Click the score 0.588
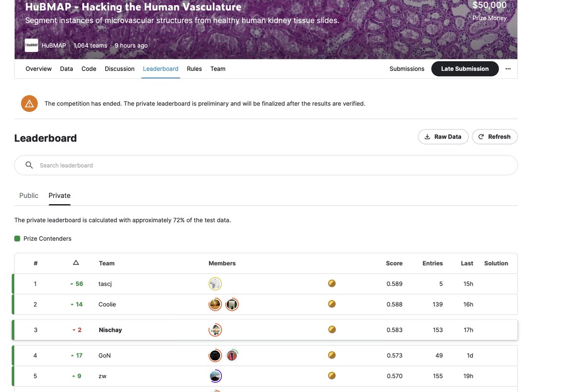Screen dimensions: 574x392 395,305
